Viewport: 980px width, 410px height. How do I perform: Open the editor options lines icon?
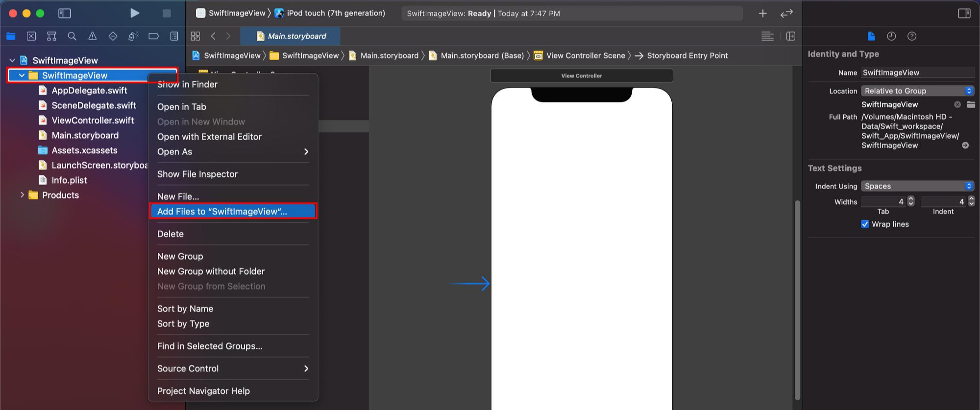768,36
